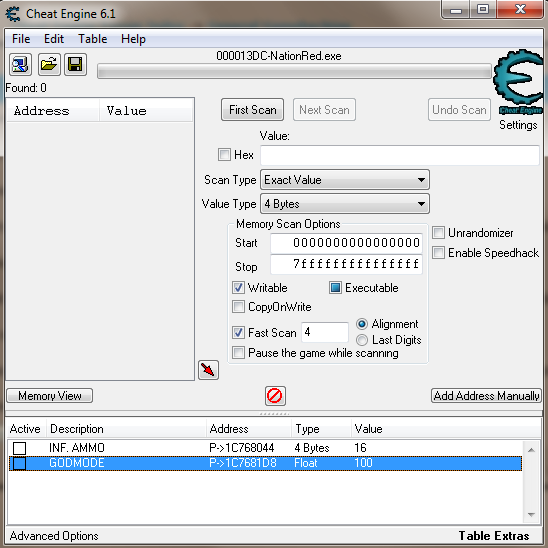Enable the CopyOnWrite checkbox
Image resolution: width=548 pixels, height=548 pixels.
click(238, 307)
